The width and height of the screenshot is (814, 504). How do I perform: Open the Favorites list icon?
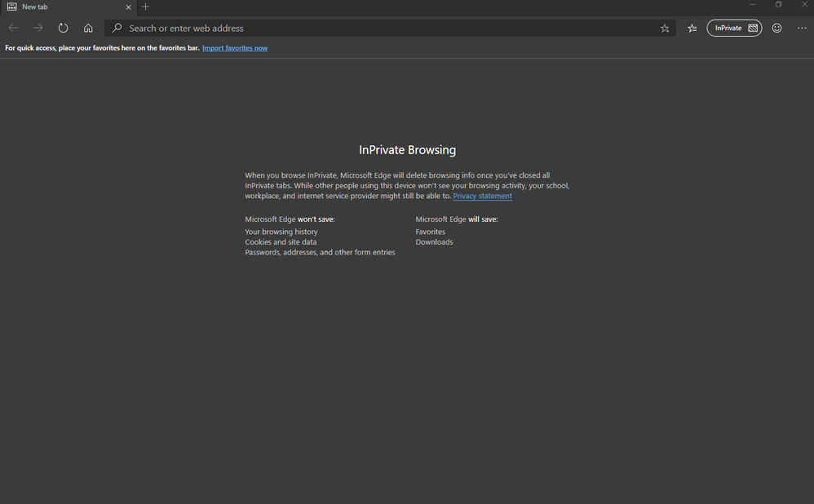[692, 28]
